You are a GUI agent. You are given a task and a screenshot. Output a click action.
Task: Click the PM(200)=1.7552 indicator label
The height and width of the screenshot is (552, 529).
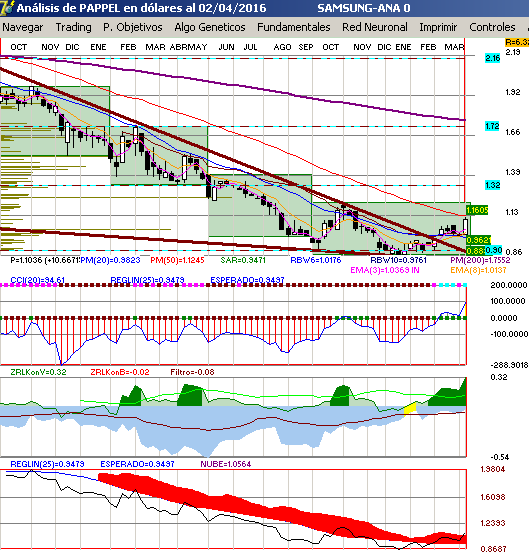pyautogui.click(x=480, y=260)
